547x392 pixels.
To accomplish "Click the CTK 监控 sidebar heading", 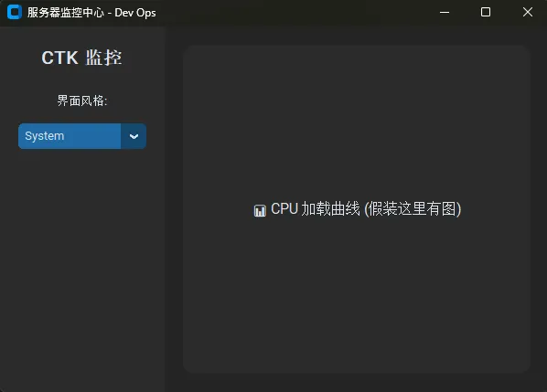I will point(82,58).
